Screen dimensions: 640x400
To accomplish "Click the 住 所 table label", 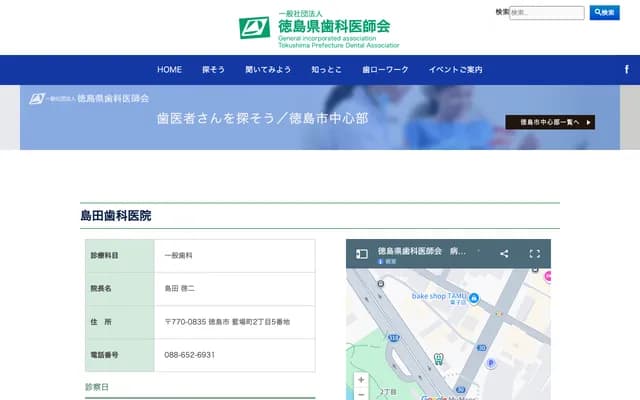I will 101,322.
